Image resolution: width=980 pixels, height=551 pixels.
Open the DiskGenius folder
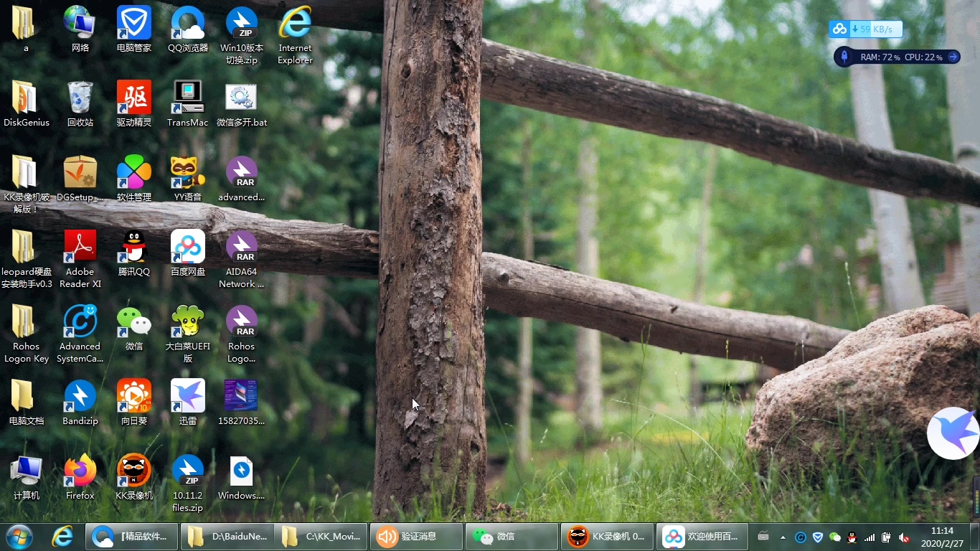pyautogui.click(x=27, y=104)
